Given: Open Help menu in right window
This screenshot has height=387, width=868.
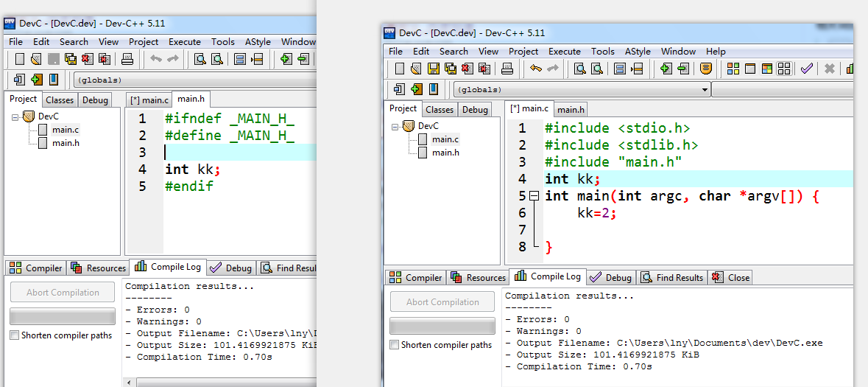Looking at the screenshot, I should (716, 52).
